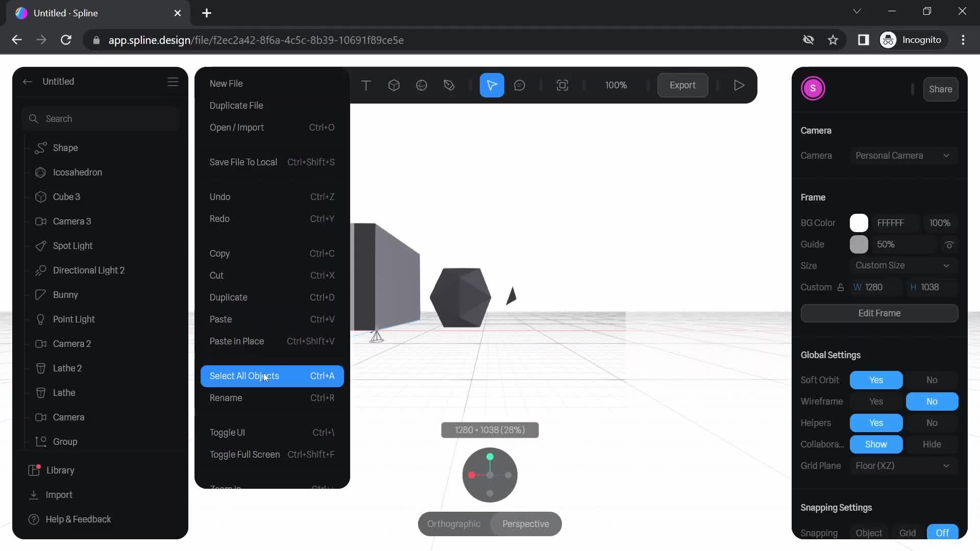
Task: Click the Export button
Action: coord(683,85)
